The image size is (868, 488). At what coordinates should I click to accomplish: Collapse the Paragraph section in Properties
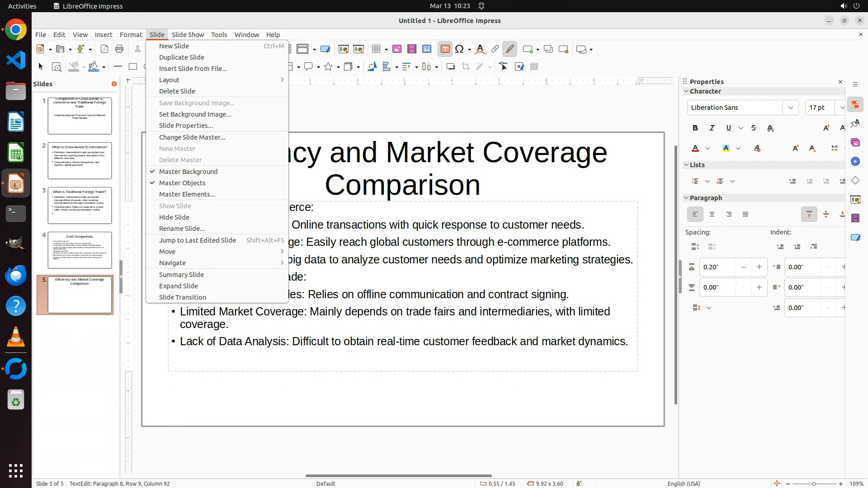tap(686, 198)
